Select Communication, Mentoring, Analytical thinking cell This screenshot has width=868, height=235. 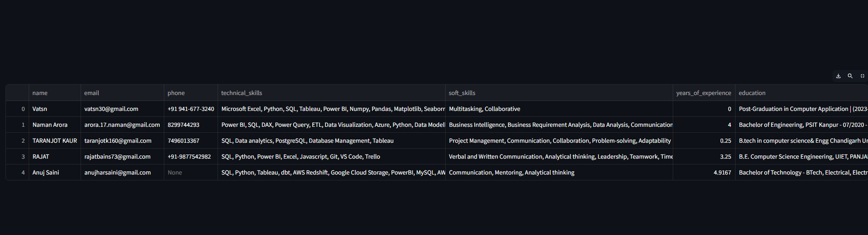pyautogui.click(x=559, y=172)
